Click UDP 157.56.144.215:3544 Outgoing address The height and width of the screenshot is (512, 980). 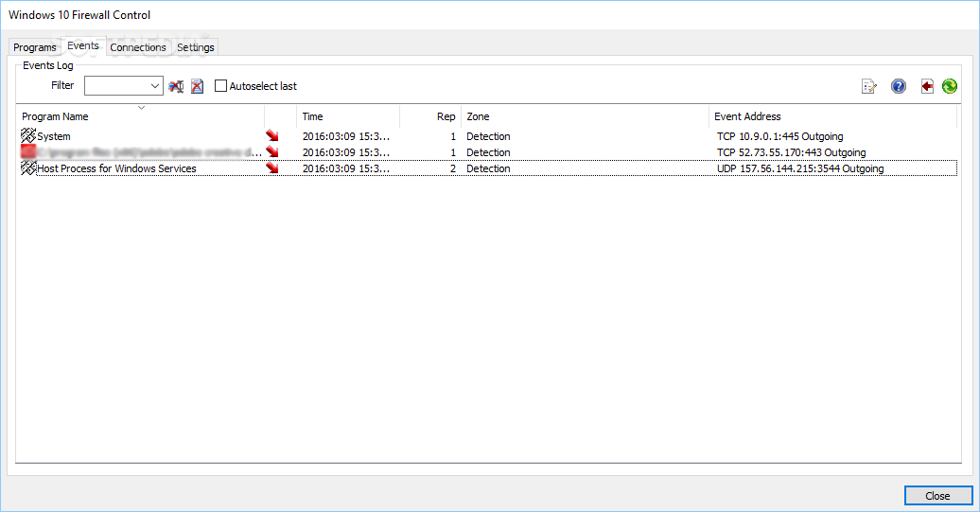click(x=800, y=168)
